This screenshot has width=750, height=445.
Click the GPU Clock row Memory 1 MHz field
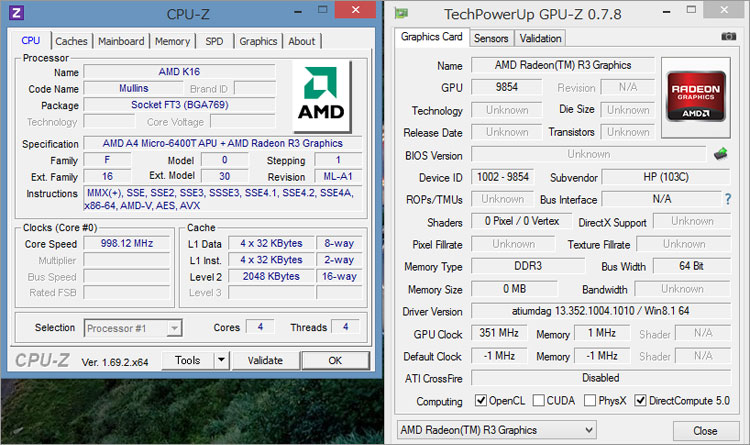[602, 333]
